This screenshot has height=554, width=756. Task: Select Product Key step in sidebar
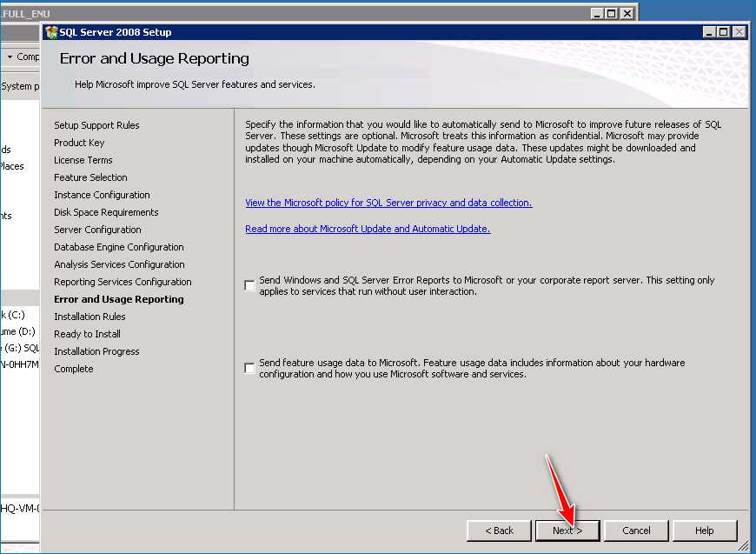[x=79, y=143]
